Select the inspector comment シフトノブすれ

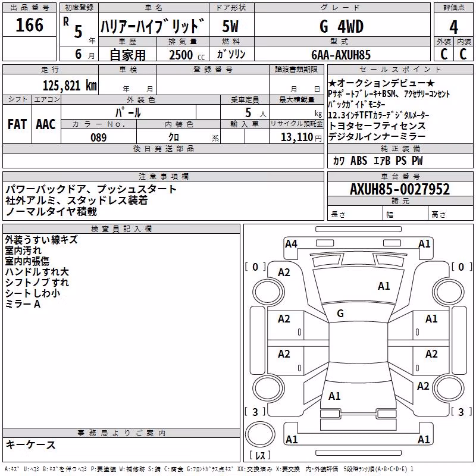tap(37, 282)
